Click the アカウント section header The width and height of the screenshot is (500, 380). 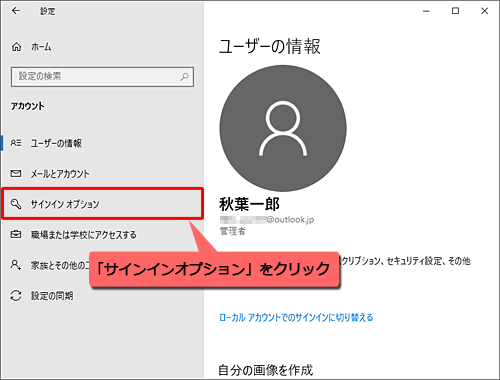[27, 106]
